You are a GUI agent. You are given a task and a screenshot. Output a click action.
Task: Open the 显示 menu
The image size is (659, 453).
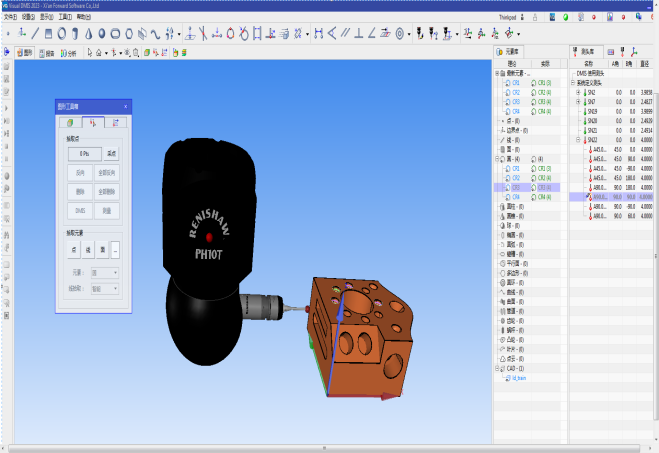(x=46, y=17)
